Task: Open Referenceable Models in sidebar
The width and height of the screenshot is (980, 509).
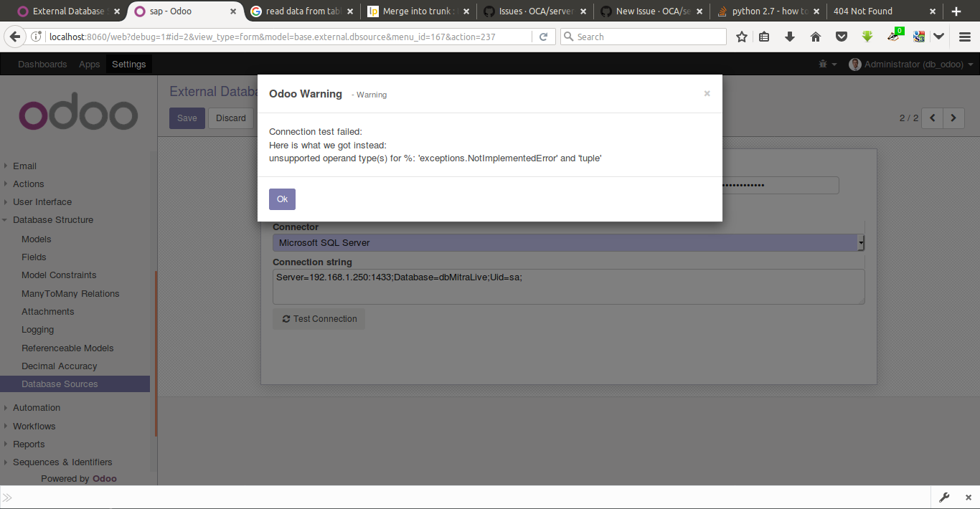Action: pyautogui.click(x=67, y=348)
